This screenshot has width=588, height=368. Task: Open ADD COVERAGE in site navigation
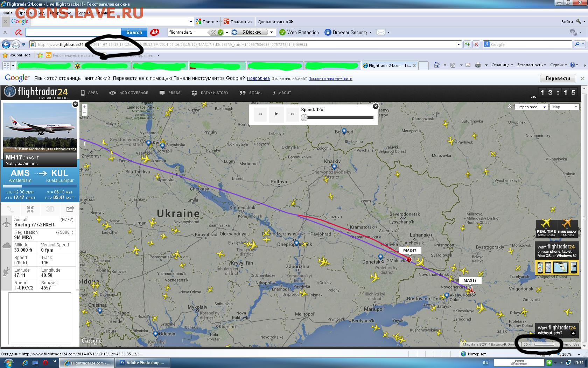[129, 93]
